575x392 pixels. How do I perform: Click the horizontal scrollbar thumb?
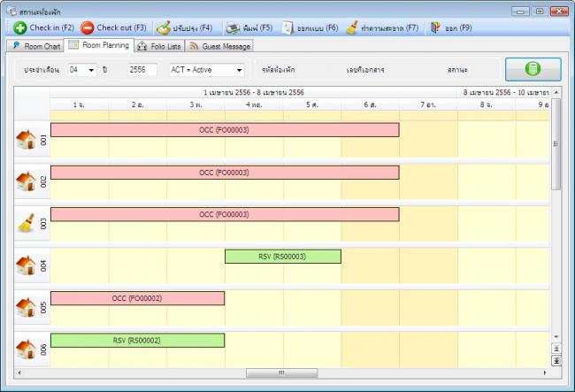tap(282, 373)
